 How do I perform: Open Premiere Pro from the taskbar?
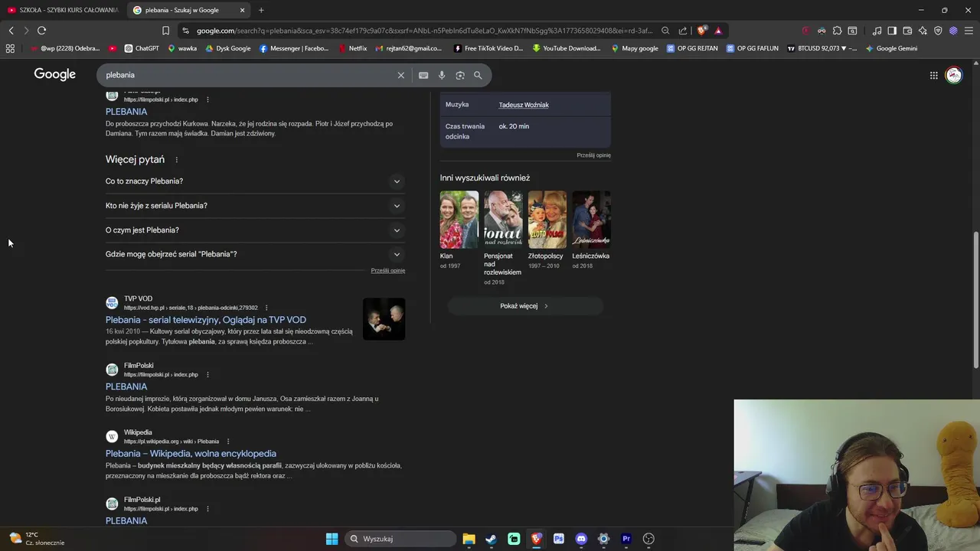pos(626,539)
